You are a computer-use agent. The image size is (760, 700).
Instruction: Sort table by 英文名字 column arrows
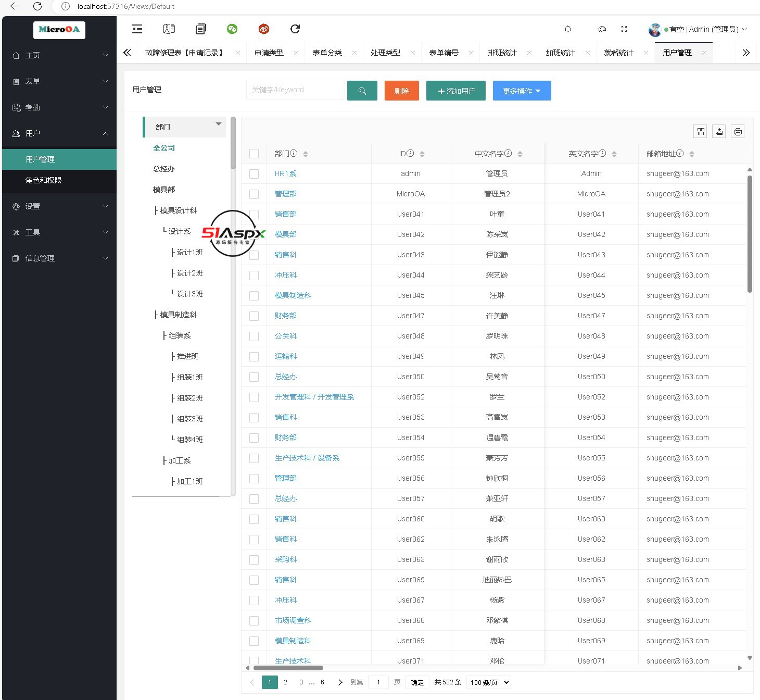click(614, 154)
